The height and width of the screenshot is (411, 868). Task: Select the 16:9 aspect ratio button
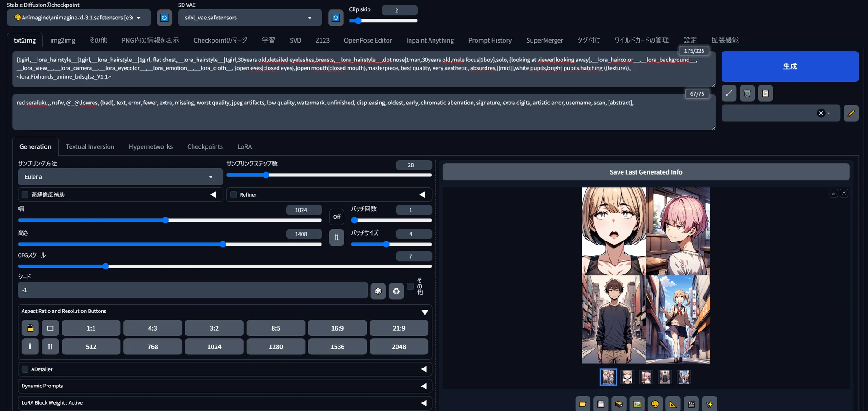(337, 328)
